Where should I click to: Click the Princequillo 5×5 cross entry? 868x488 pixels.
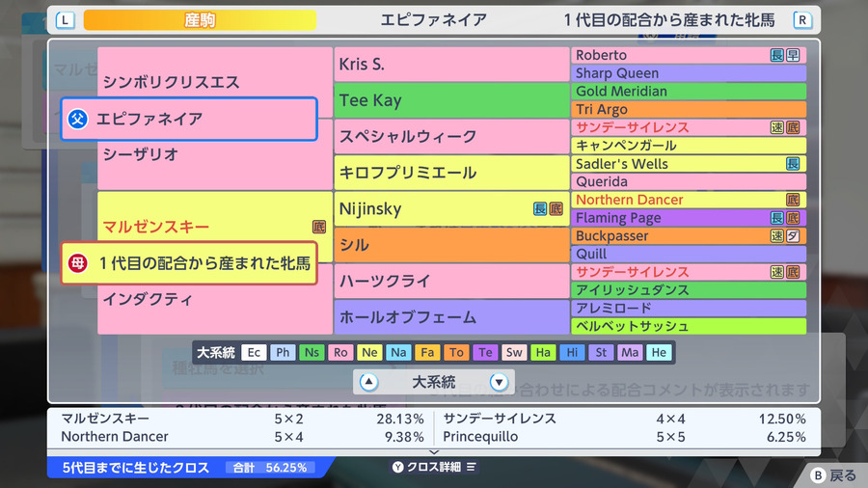pyautogui.click(x=624, y=437)
